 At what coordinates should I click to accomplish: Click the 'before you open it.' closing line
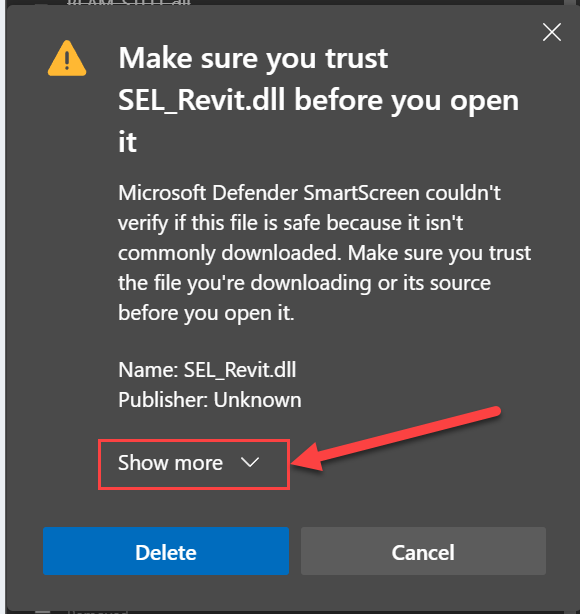(206, 313)
